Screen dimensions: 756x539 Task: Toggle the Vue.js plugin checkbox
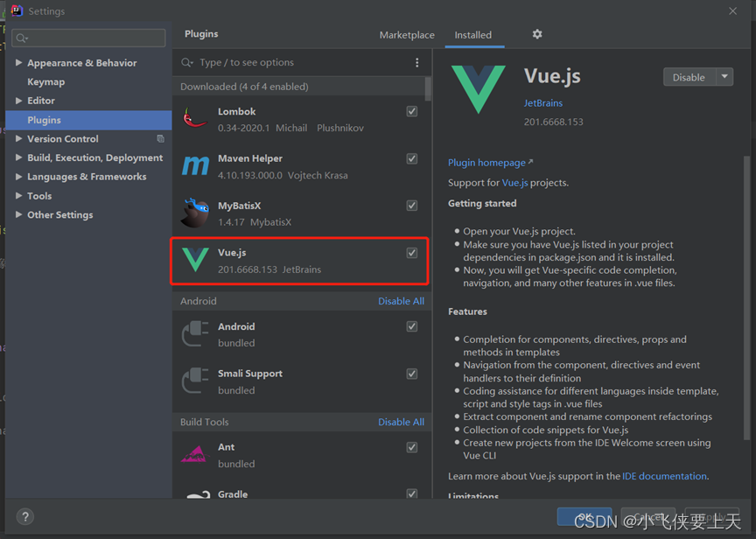pos(412,253)
